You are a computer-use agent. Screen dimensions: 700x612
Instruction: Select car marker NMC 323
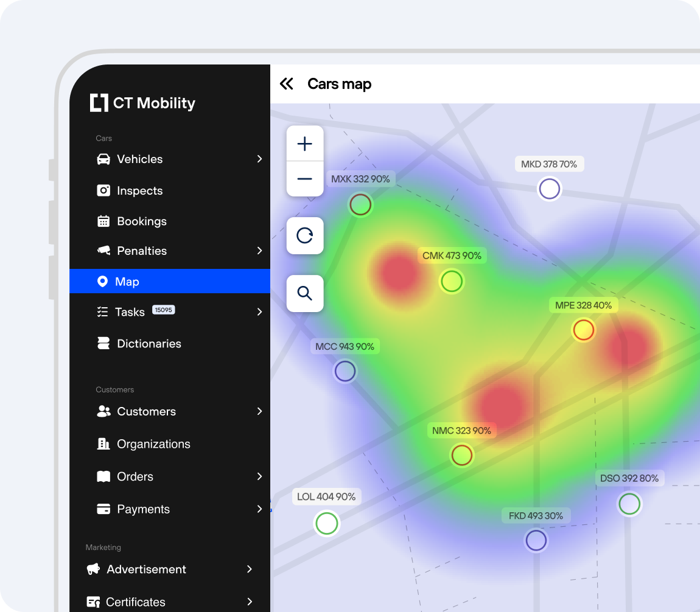click(461, 456)
